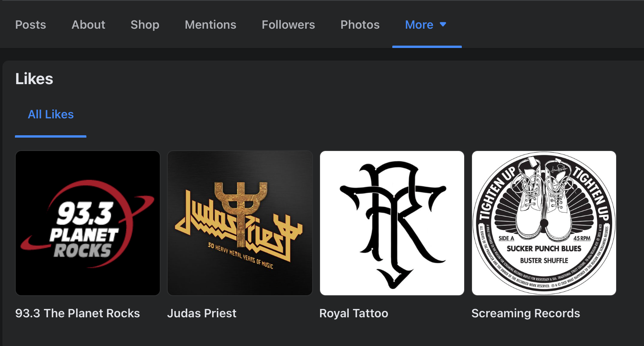Open the 93.3 Planet Rocks logo thumbnail

coord(88,223)
